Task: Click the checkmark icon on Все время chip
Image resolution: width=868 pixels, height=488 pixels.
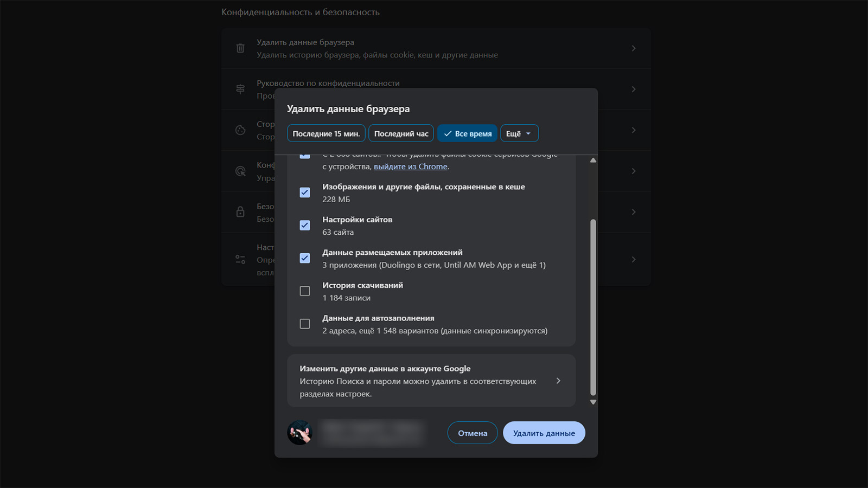Action: [x=448, y=133]
